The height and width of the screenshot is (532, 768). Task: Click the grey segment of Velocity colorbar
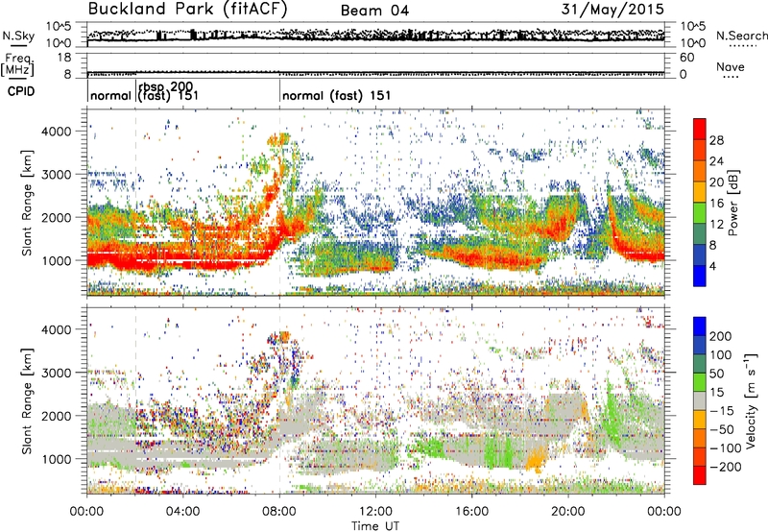click(x=700, y=400)
